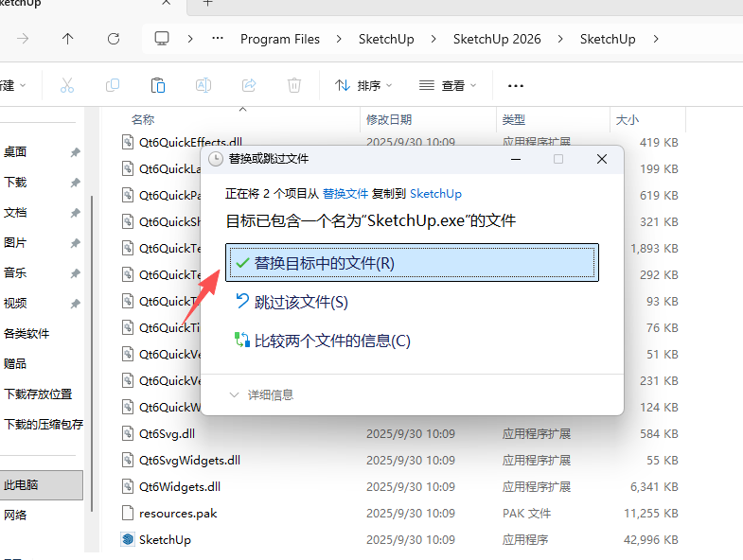Select 此电脑 in the sidebar

(x=42, y=485)
